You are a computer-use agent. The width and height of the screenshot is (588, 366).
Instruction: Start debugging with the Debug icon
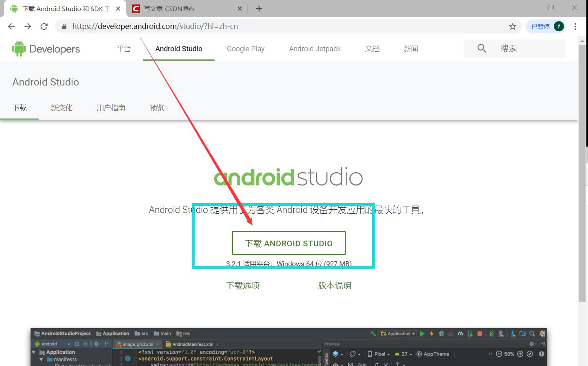click(x=441, y=334)
